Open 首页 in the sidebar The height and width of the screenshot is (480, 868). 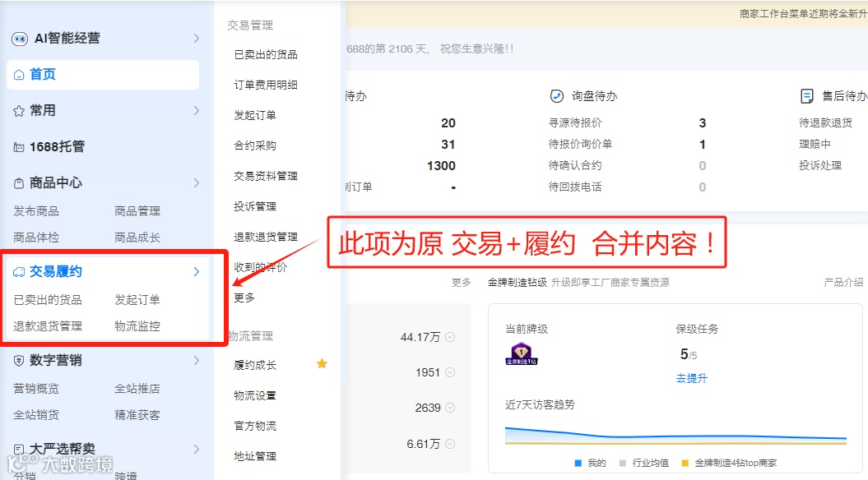[102, 75]
